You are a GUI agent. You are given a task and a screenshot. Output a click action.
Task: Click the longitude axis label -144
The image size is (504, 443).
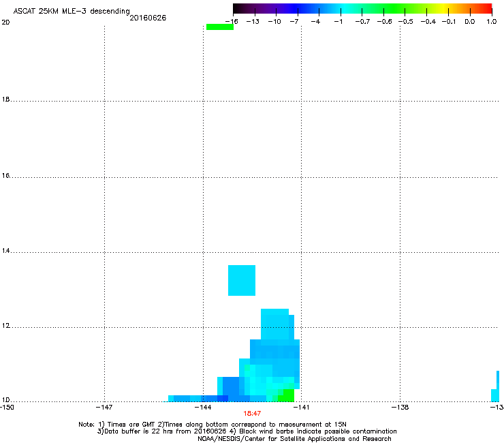pyautogui.click(x=203, y=408)
